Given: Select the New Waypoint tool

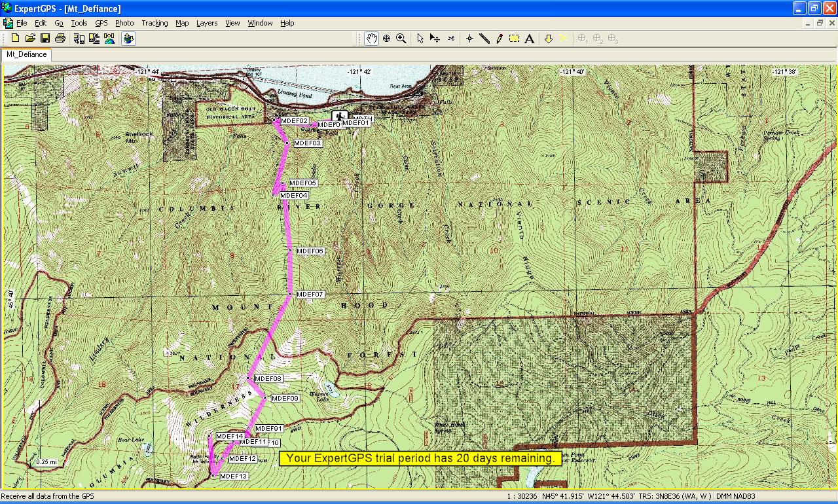Looking at the screenshot, I should 469,39.
